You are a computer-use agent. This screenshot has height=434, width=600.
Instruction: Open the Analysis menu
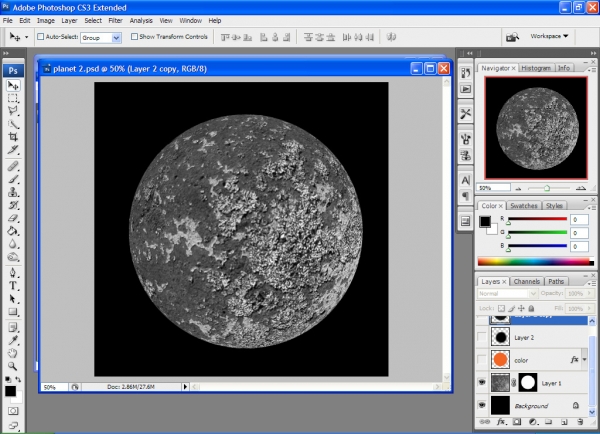(x=141, y=21)
